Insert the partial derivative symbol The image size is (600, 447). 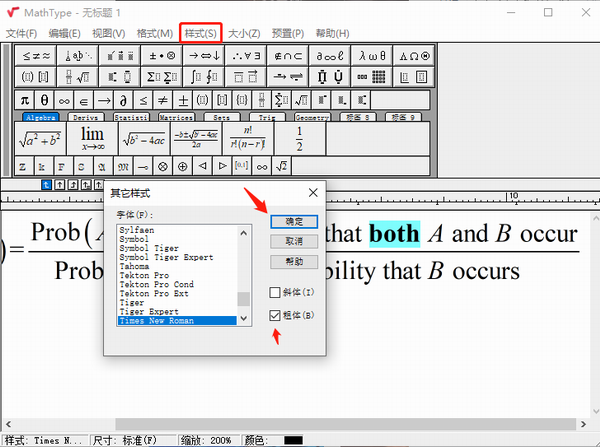pos(123,101)
